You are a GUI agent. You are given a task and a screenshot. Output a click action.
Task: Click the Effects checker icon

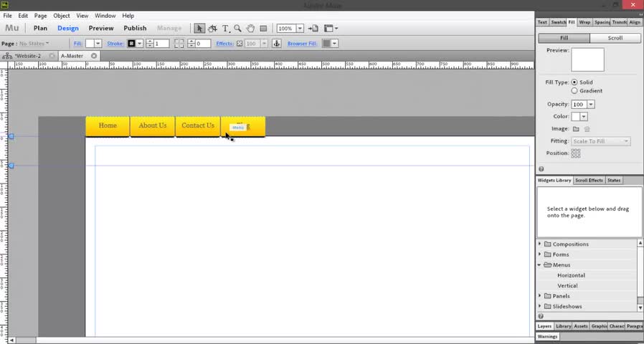tap(240, 44)
